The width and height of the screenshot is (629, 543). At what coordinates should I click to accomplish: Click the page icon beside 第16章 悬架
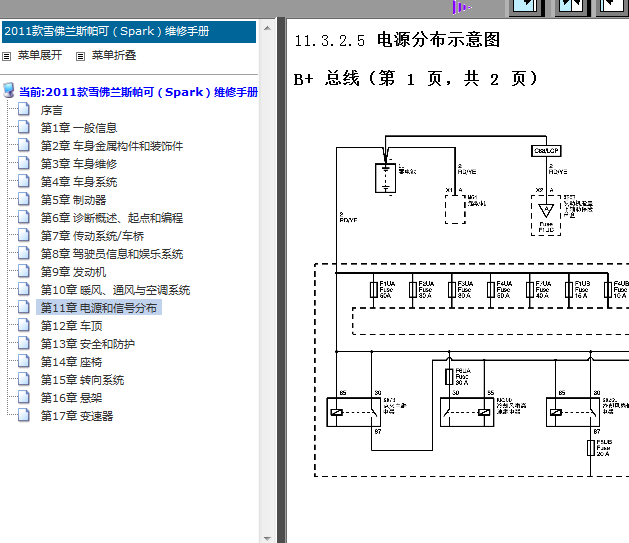click(x=24, y=397)
